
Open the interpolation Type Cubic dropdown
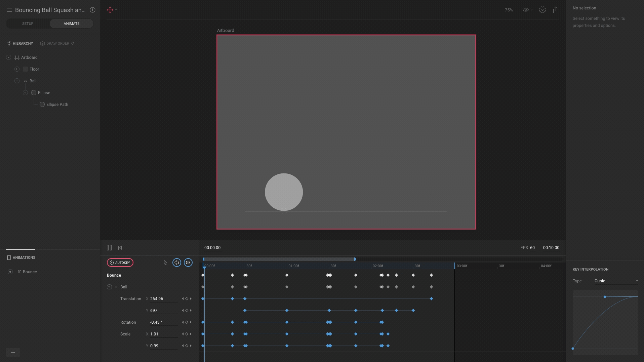616,281
